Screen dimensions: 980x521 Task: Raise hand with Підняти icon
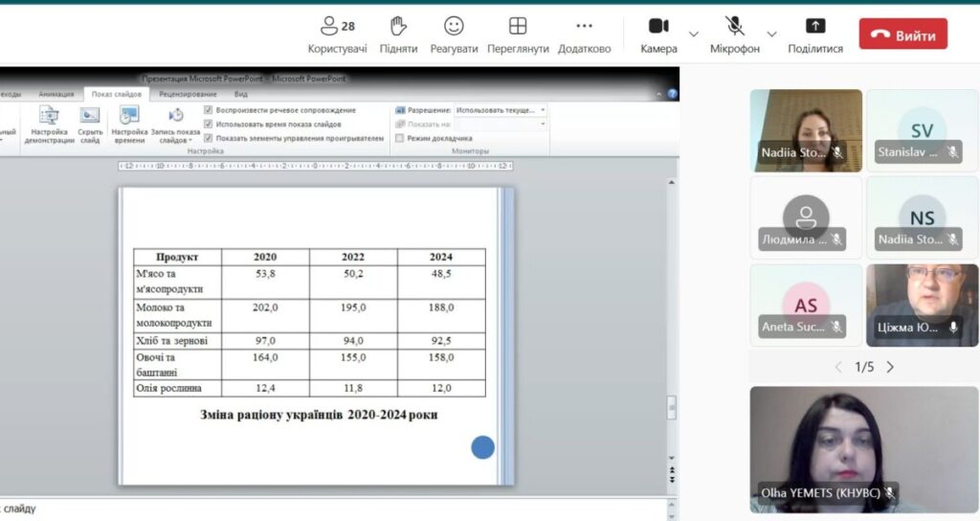click(x=398, y=27)
